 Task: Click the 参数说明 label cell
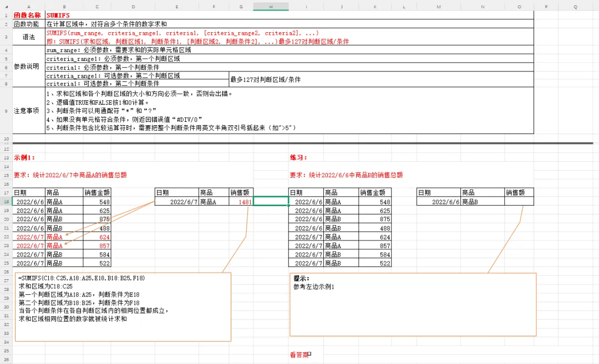click(29, 66)
